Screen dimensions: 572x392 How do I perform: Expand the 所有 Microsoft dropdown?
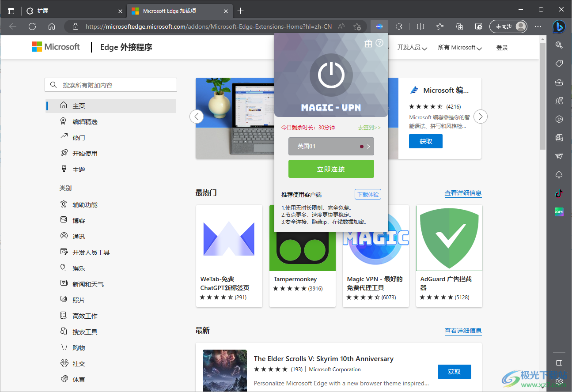pos(460,47)
